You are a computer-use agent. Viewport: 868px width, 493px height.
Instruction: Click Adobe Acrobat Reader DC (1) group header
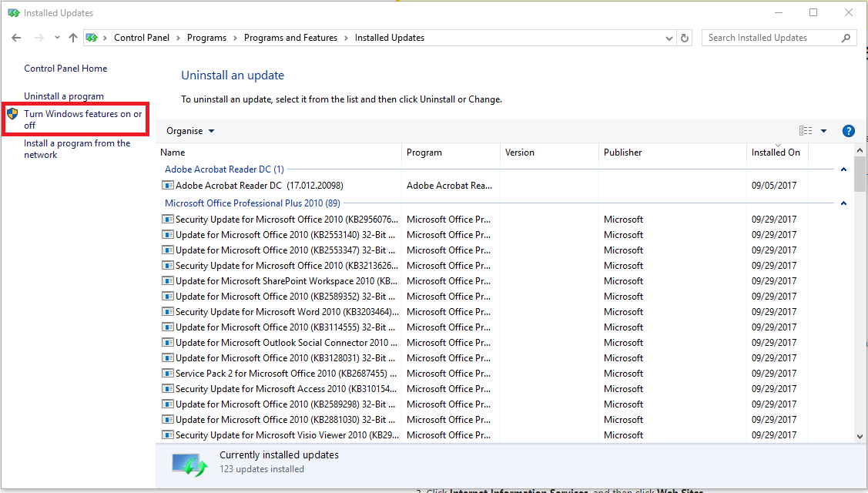pos(224,169)
